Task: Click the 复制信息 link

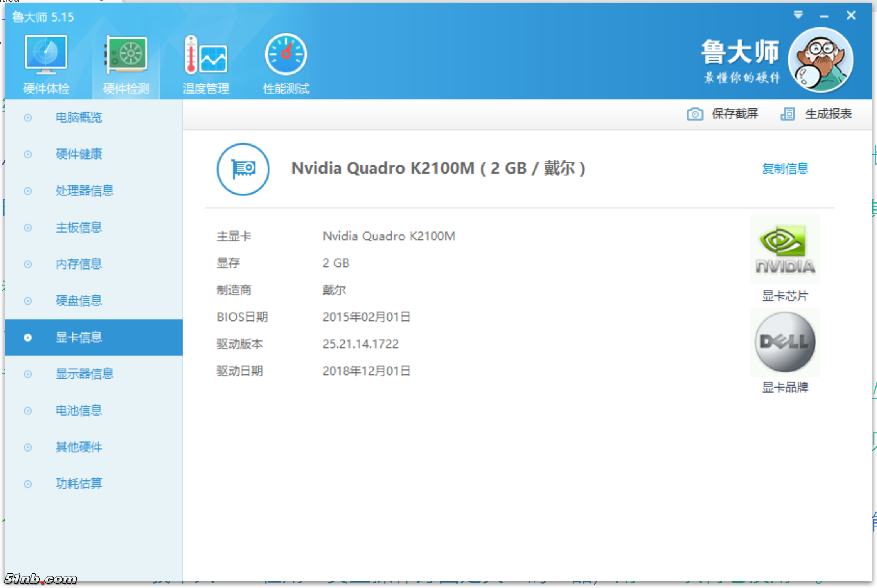Action: click(785, 168)
